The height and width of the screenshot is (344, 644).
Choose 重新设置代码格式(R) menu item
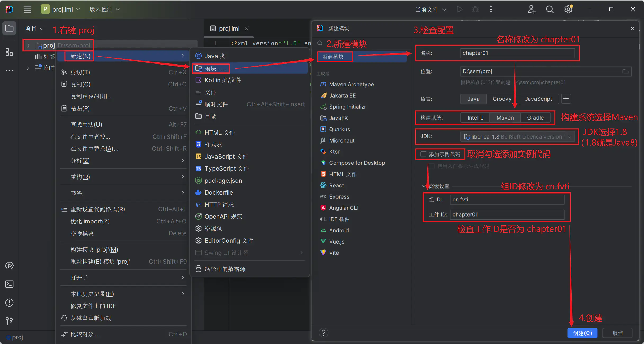pos(123,209)
